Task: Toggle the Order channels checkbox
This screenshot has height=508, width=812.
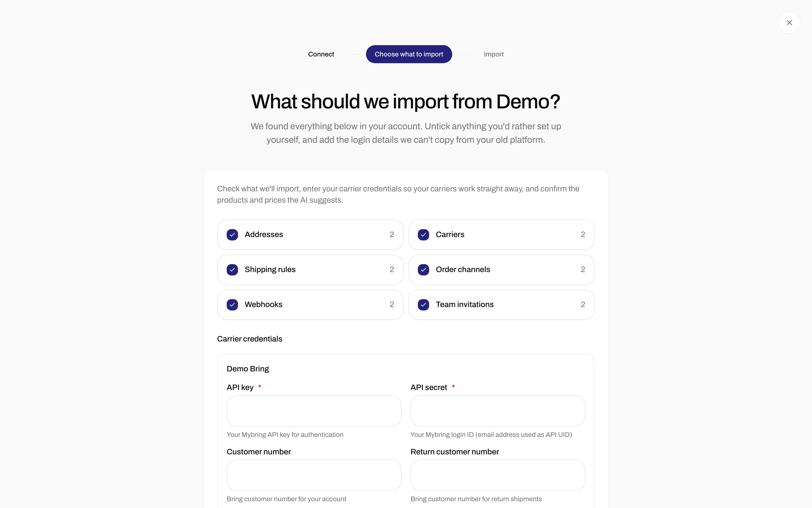Action: pos(423,270)
